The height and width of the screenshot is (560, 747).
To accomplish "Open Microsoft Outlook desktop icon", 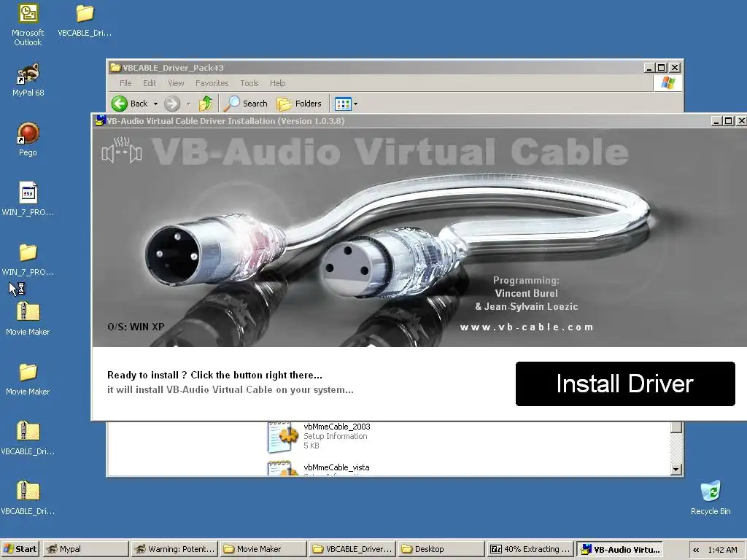I will coord(28,25).
